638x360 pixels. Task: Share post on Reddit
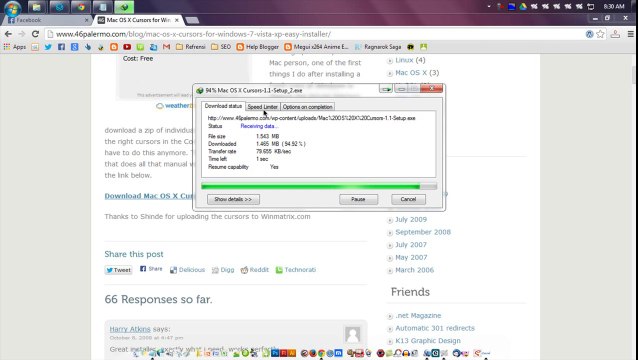click(x=255, y=270)
